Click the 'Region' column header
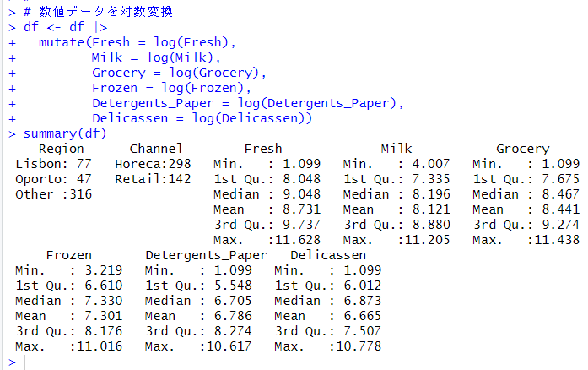This screenshot has height=370, width=588. (x=61, y=149)
